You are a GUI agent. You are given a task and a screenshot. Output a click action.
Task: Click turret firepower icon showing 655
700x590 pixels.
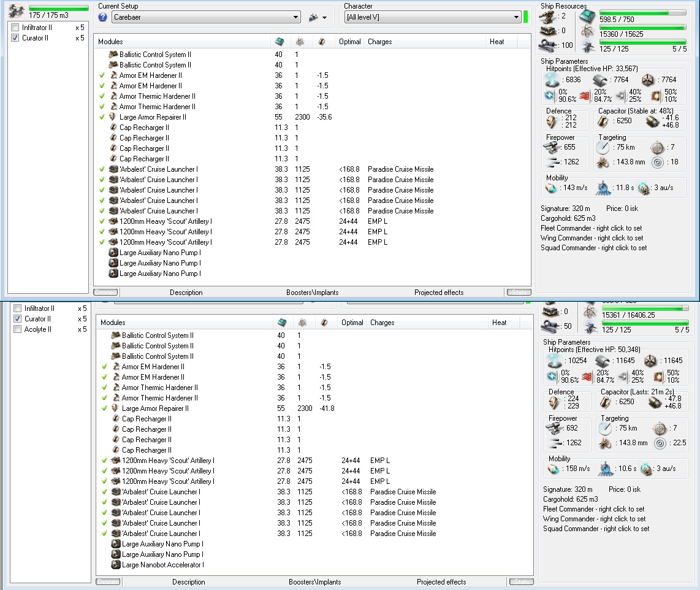(552, 147)
